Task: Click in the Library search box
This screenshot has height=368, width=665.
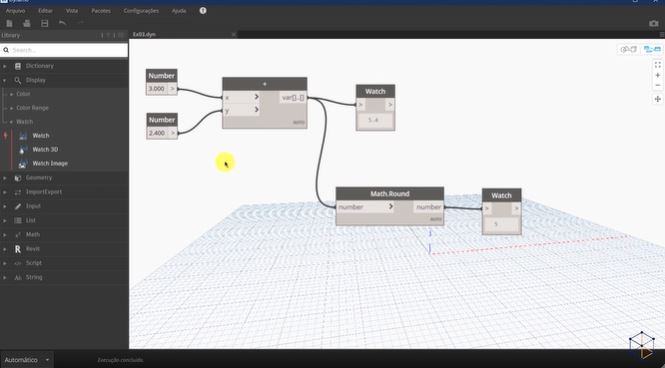Action: click(64, 50)
